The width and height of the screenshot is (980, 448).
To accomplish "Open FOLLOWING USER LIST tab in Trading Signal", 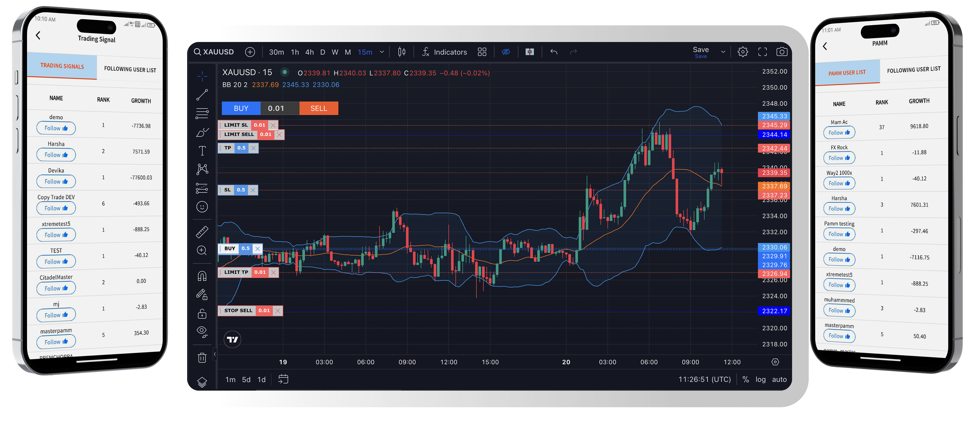I will click(x=130, y=69).
